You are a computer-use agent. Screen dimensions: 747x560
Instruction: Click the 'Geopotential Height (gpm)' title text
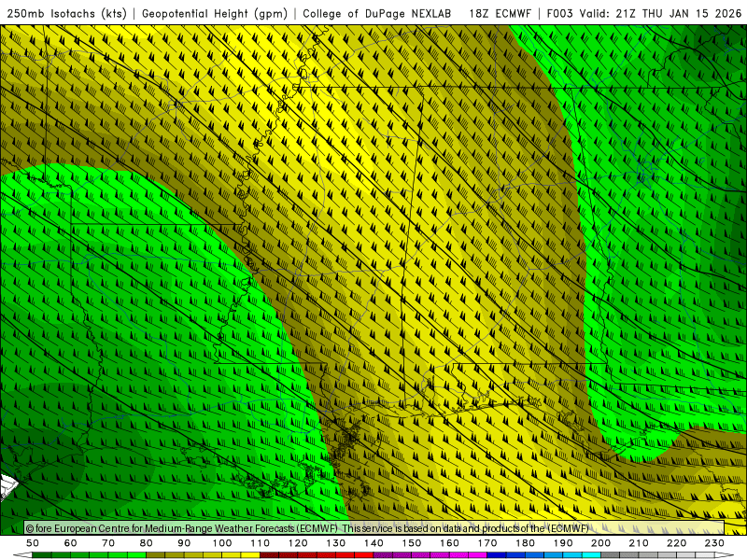[x=215, y=13]
